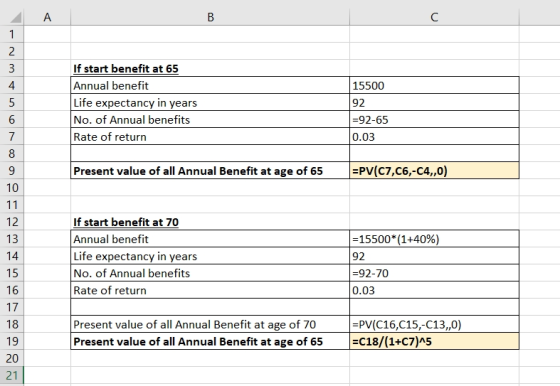Click 'No. of Annual benefits' in row 6
Image resolution: width=560 pixels, height=386 pixels.
[131, 120]
